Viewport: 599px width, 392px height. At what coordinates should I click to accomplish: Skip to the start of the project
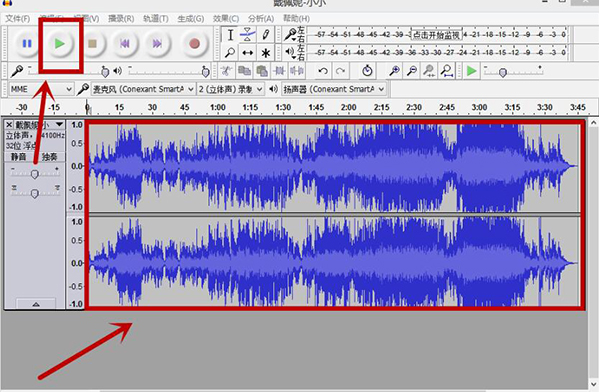pos(125,44)
